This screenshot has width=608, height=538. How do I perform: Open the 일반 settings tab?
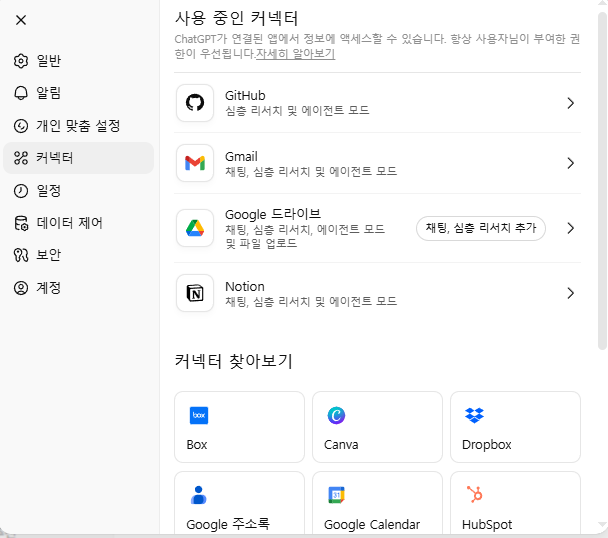(x=78, y=61)
